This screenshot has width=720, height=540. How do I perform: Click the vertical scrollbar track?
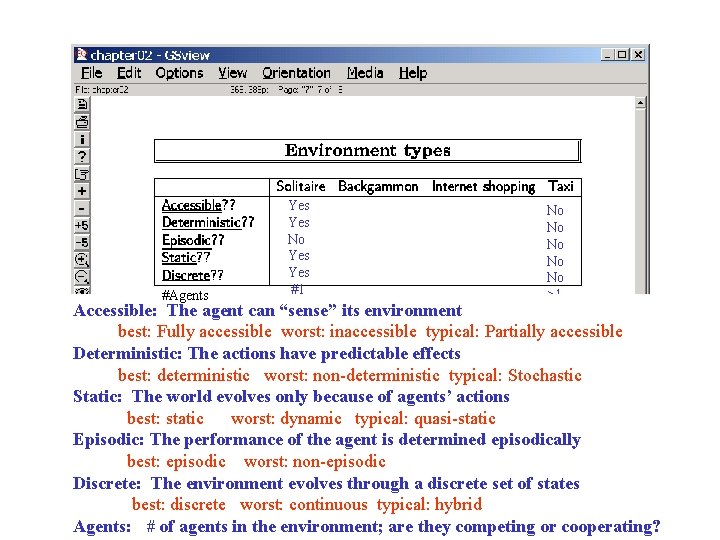coord(641,201)
